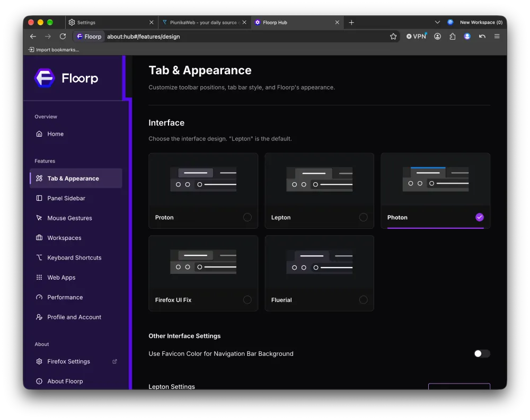Click Import bookmarks in bookmarks bar

[x=54, y=50]
